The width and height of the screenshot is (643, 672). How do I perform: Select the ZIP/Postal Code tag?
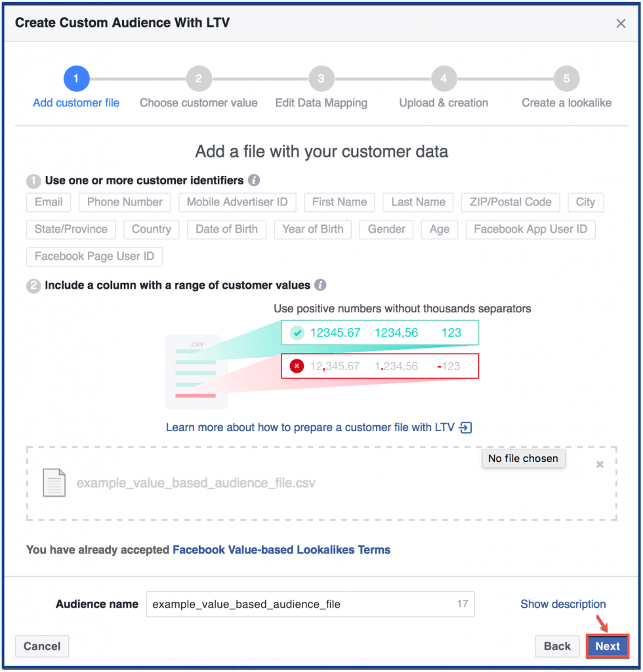point(510,202)
